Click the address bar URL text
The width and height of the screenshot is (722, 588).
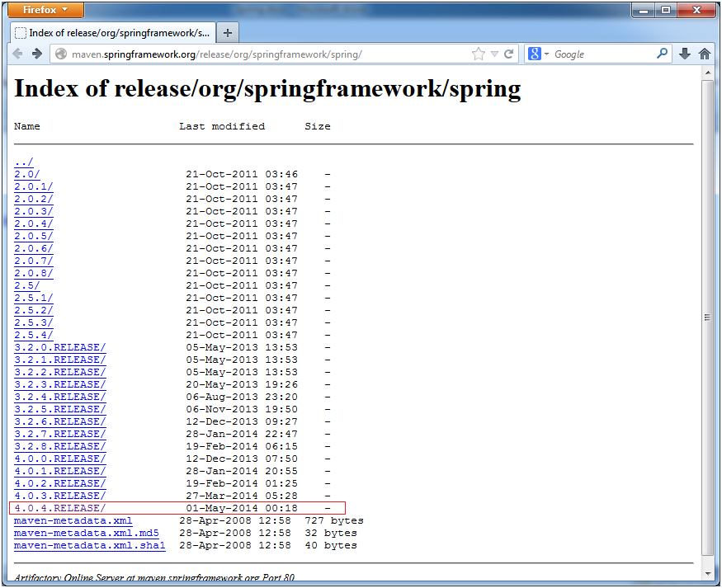(217, 54)
